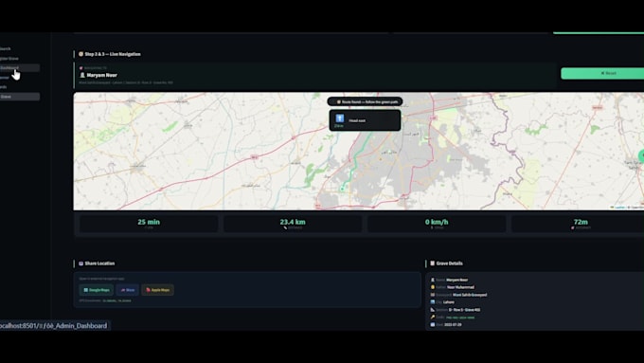Open location in Apple Maps

point(158,290)
